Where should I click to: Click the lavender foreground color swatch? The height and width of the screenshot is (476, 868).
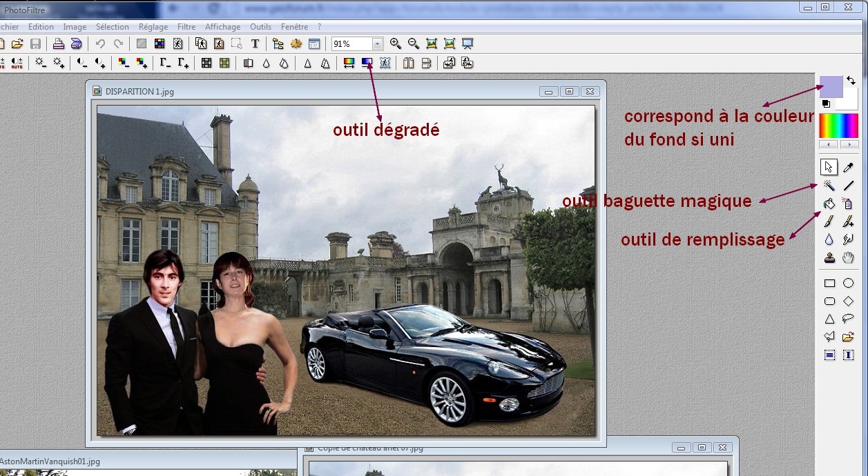[x=830, y=86]
